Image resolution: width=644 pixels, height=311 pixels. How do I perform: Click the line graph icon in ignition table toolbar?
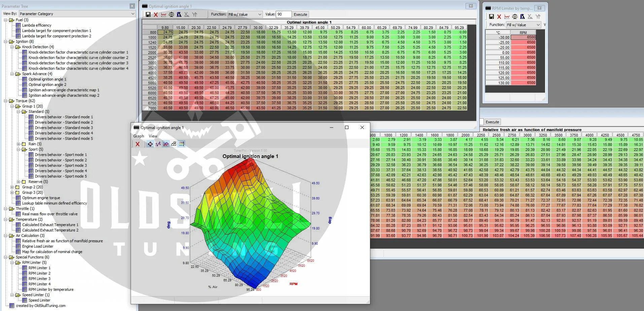[x=164, y=14]
